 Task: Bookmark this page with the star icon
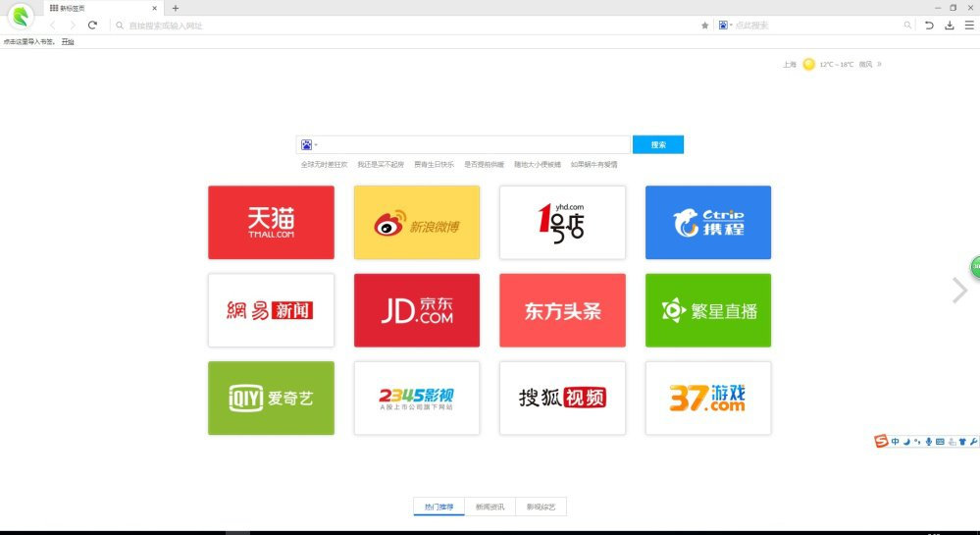704,25
